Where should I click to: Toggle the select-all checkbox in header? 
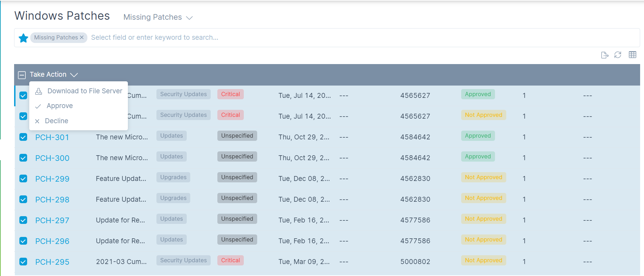coord(22,75)
